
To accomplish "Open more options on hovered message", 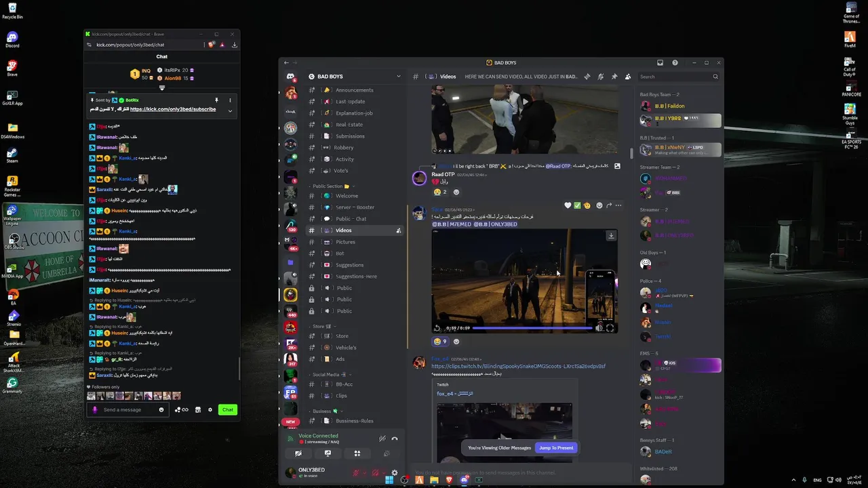I will [618, 205].
